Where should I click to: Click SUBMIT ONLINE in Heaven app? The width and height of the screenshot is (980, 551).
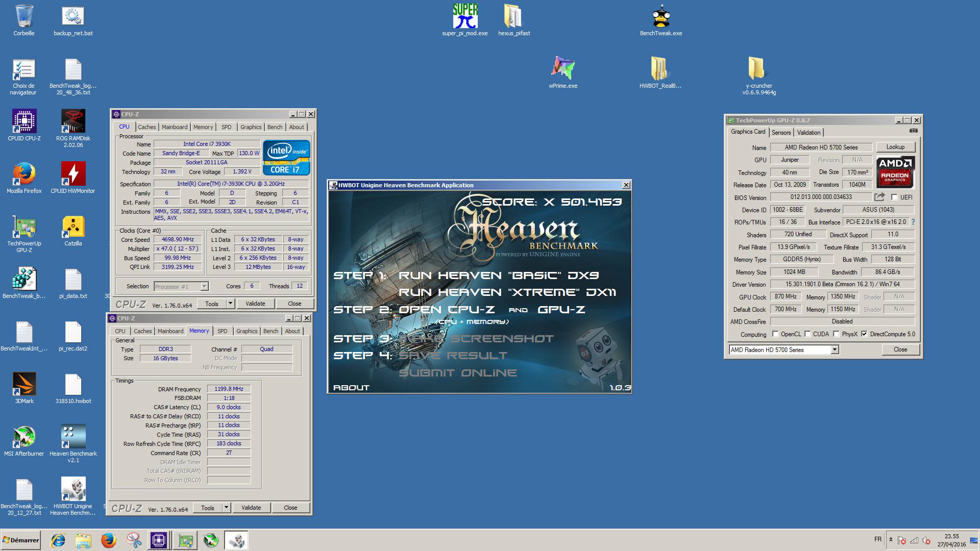pos(458,373)
